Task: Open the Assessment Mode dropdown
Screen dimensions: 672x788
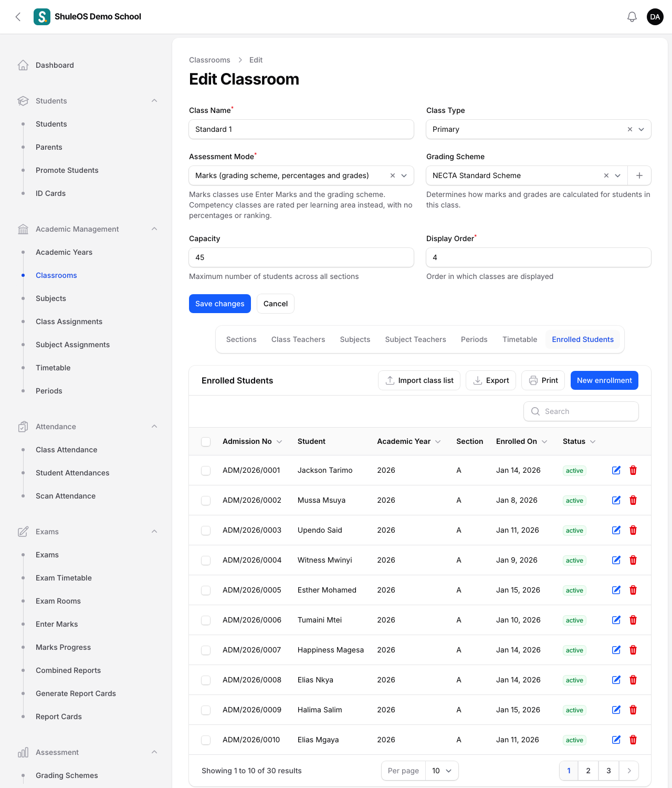Action: (301, 175)
